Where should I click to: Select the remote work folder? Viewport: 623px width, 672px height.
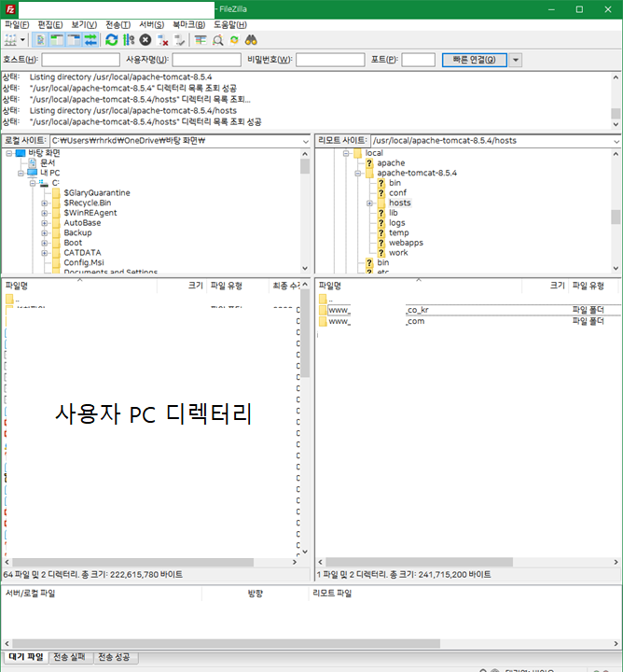pyautogui.click(x=398, y=252)
